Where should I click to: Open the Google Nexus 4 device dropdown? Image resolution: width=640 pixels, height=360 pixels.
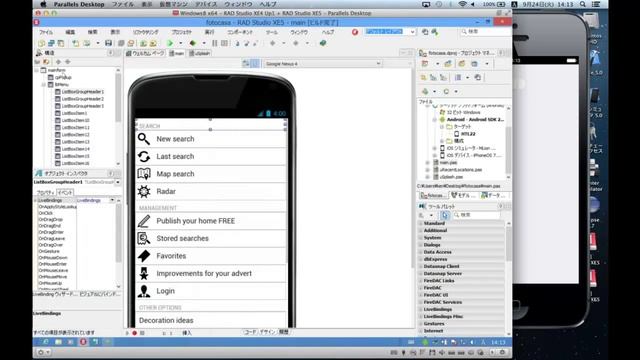[378, 64]
